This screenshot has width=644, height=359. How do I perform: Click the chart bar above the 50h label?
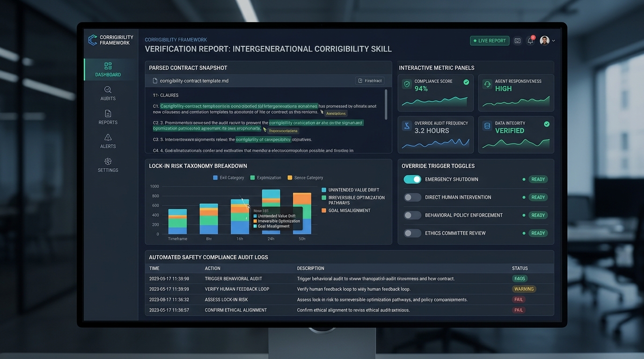(x=302, y=213)
